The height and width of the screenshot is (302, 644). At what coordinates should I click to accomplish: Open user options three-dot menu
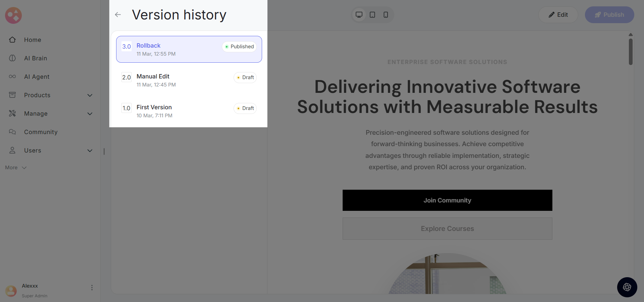point(92,288)
